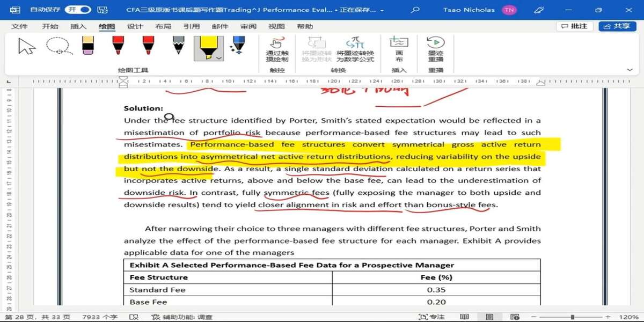Enable Focus mode (专注) in status bar
The height and width of the screenshot is (322, 644).
[432, 317]
